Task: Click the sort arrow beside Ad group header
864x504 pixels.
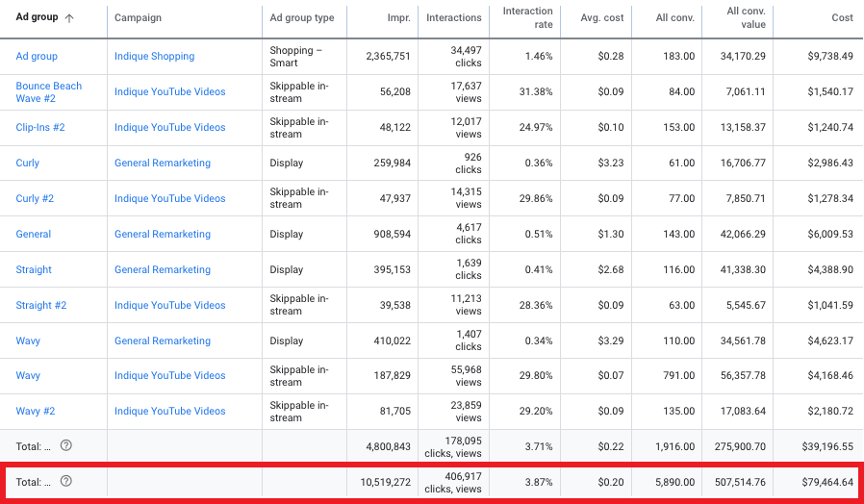Action: pos(69,17)
